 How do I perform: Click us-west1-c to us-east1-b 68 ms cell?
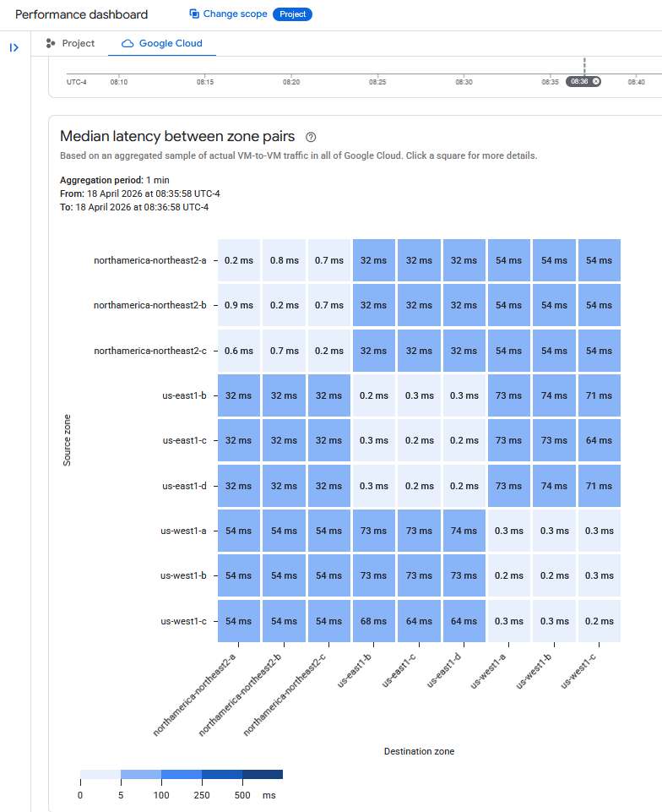(x=375, y=621)
